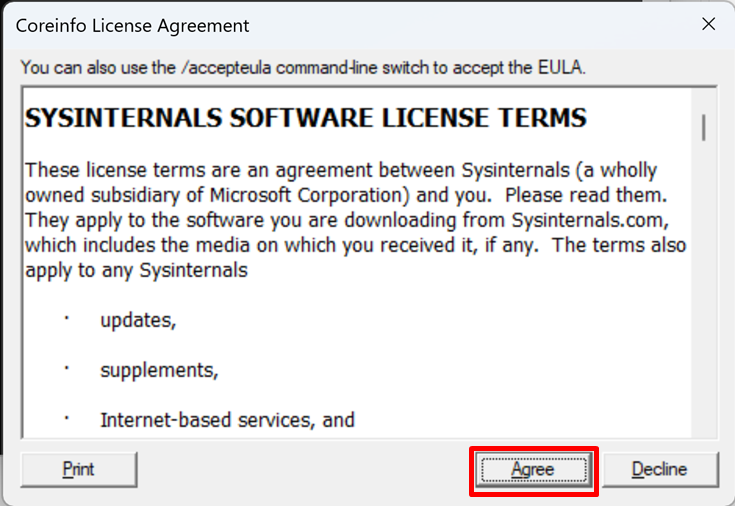Click the license text scrollbar thumb
This screenshot has width=735, height=506.
[704, 127]
